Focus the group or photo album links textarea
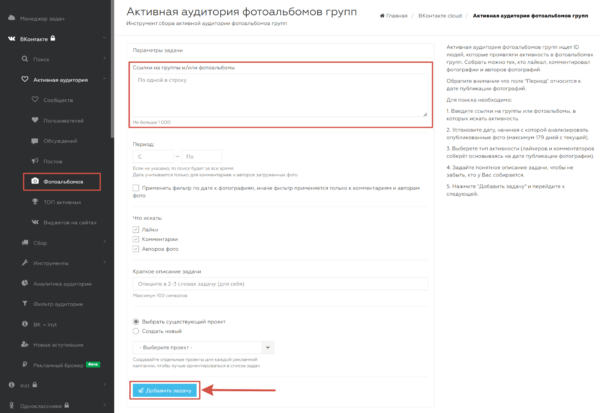The image size is (600, 413). [280, 95]
